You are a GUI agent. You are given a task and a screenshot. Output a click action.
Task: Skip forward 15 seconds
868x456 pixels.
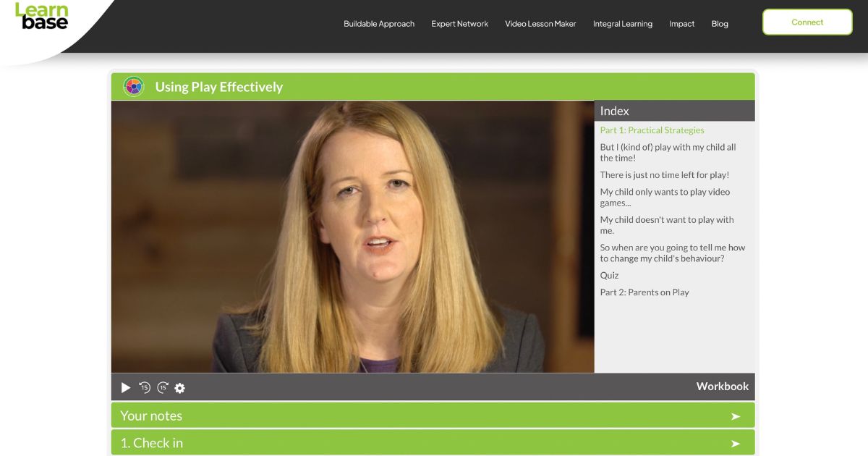tap(163, 387)
